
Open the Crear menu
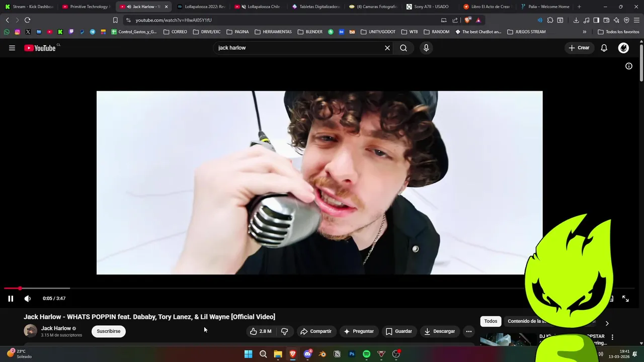pyautogui.click(x=579, y=48)
